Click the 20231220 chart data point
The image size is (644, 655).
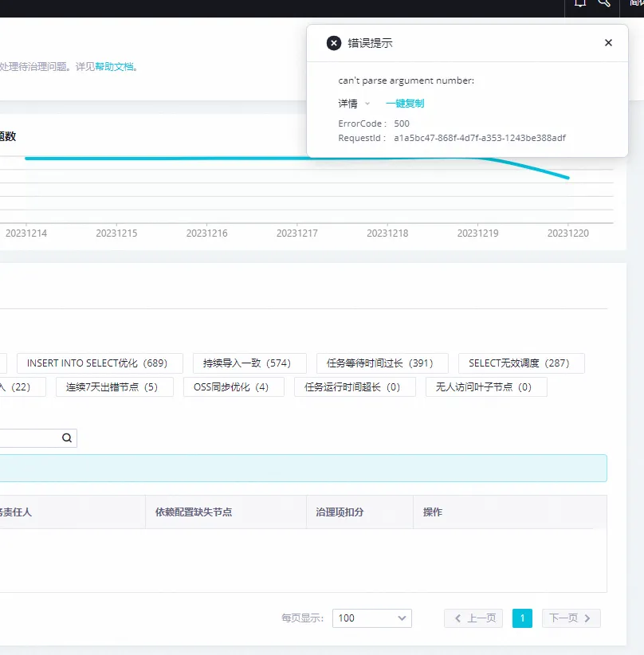pos(567,178)
